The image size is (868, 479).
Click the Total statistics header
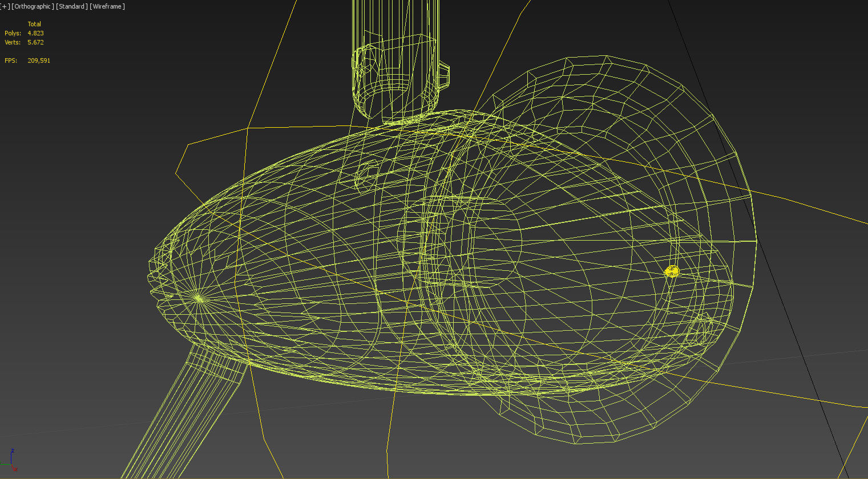click(x=34, y=24)
